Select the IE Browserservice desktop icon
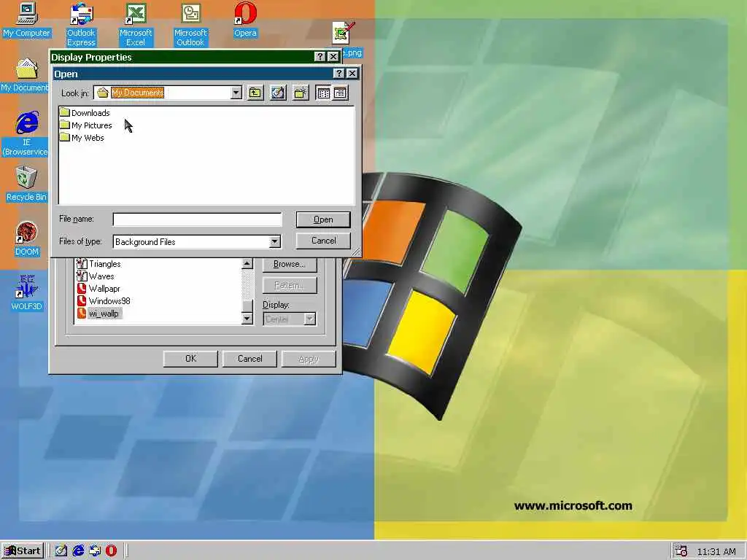747x560 pixels. coord(26,134)
